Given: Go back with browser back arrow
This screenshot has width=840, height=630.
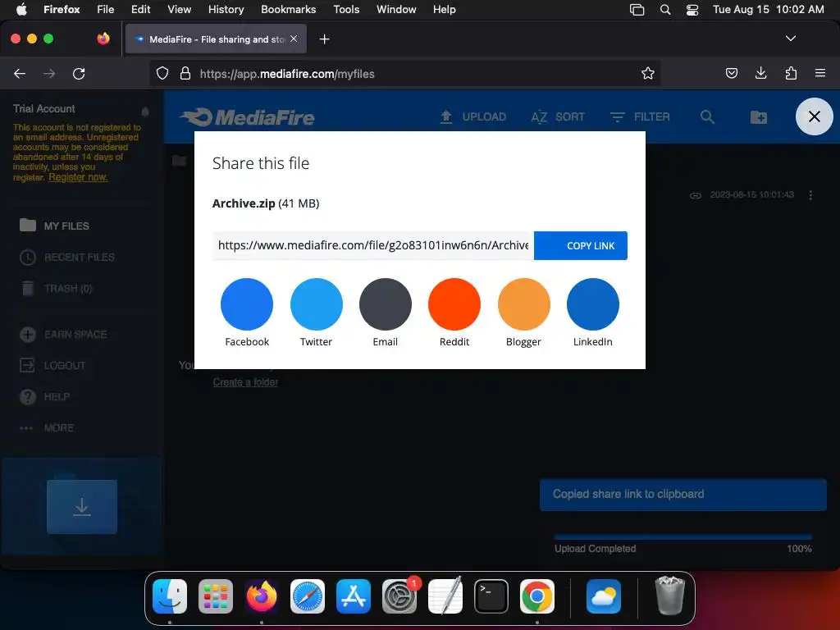Looking at the screenshot, I should click(x=20, y=73).
